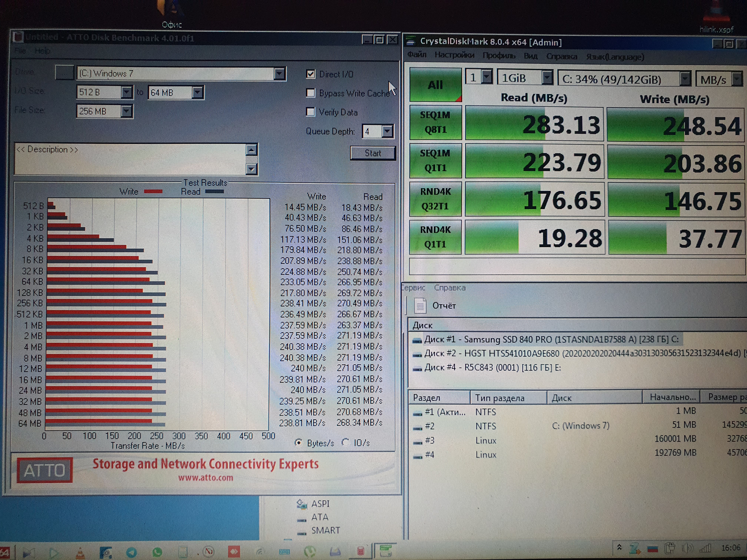This screenshot has width=747, height=560.
Task: Open the Отчёт report icon
Action: coord(420,306)
